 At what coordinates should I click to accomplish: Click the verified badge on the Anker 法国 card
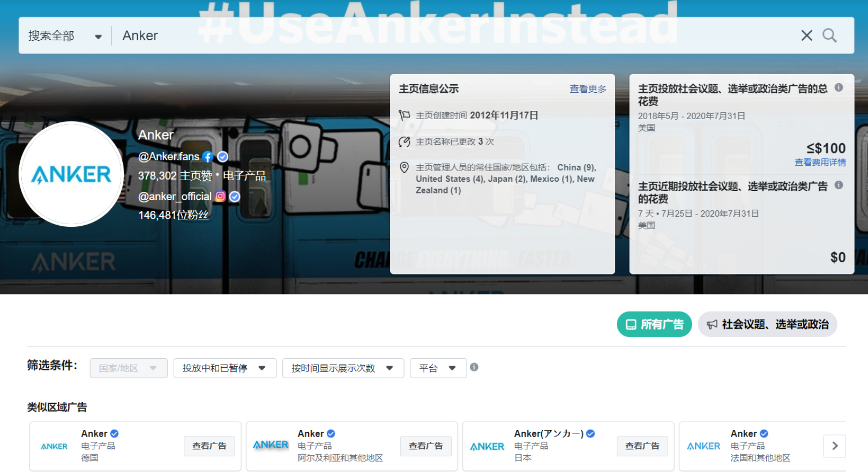[764, 433]
